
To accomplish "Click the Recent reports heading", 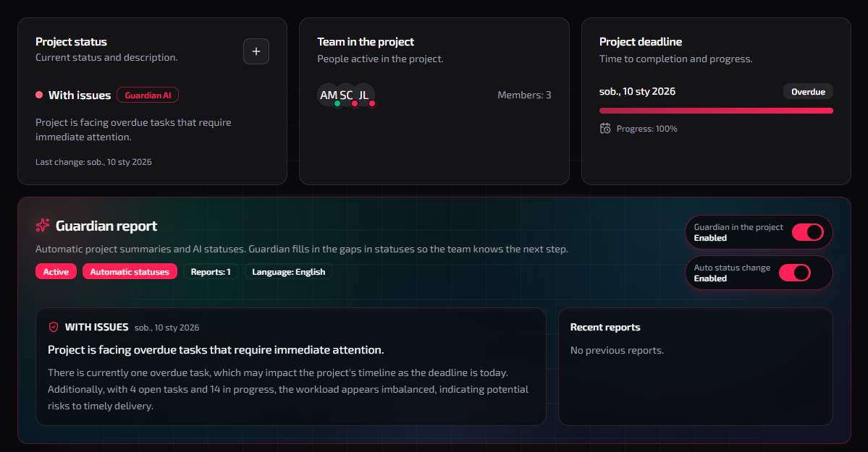I will click(605, 327).
